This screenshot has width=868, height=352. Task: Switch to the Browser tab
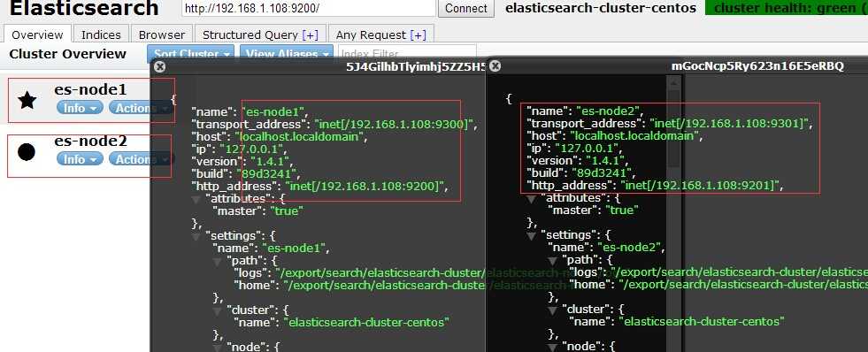[x=162, y=34]
